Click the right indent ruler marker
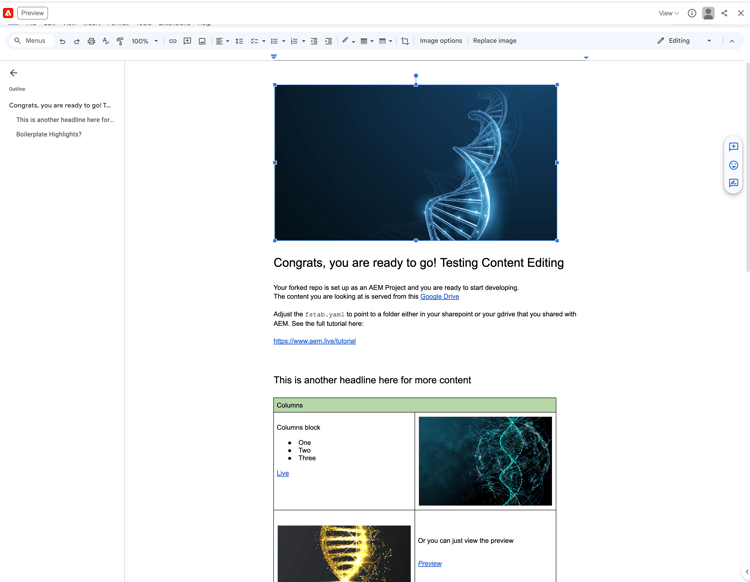This screenshot has width=750, height=582. (x=586, y=57)
